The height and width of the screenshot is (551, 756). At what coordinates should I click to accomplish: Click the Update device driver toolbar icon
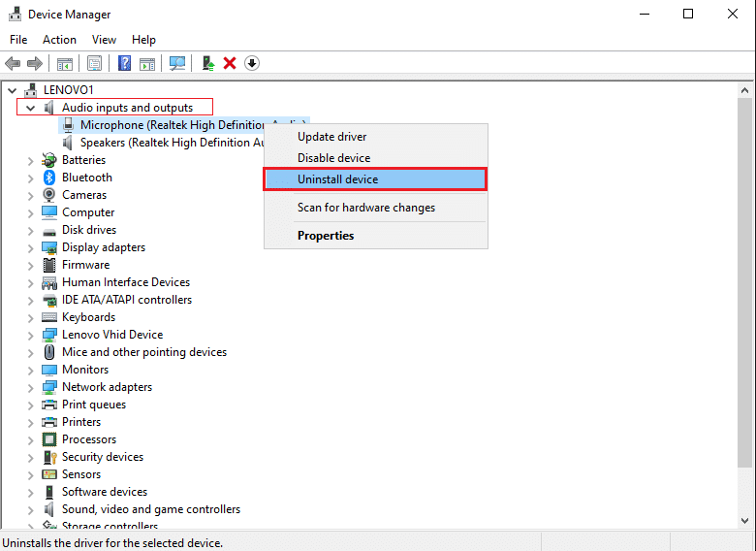(x=207, y=63)
